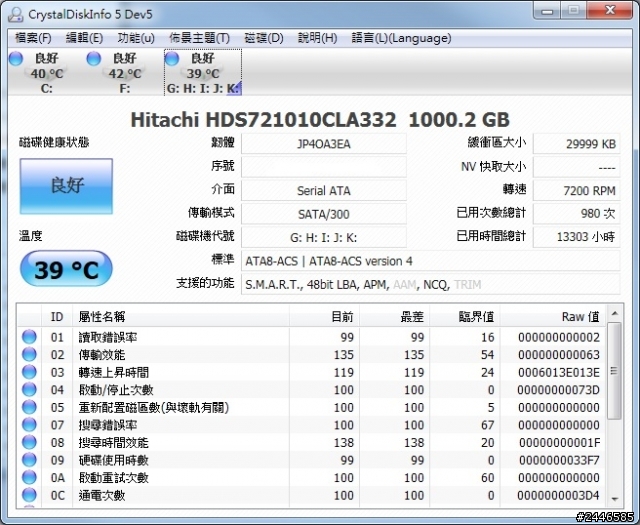Click the firmware field showing JP4OA3EA

tap(323, 143)
